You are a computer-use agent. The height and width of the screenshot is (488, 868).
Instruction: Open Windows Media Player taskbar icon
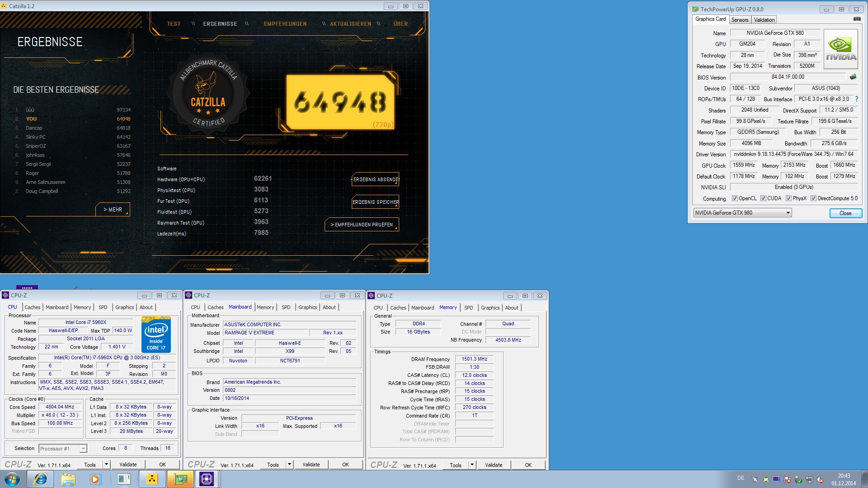point(95,479)
